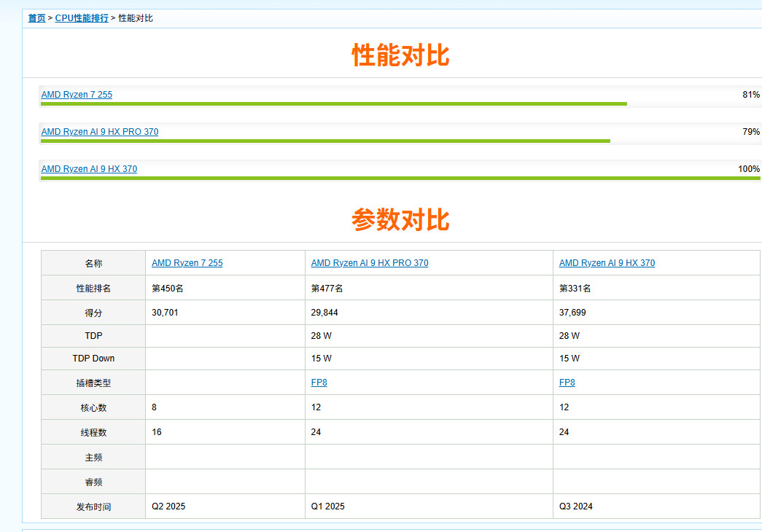Open the CPU性能排行 breadcrumb link
This screenshot has width=762, height=532.
pyautogui.click(x=82, y=18)
